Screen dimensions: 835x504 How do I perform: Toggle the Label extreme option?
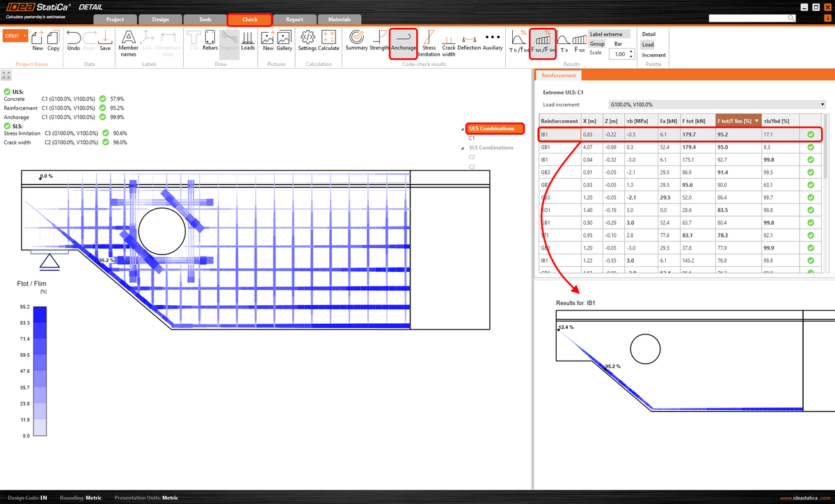(x=610, y=33)
